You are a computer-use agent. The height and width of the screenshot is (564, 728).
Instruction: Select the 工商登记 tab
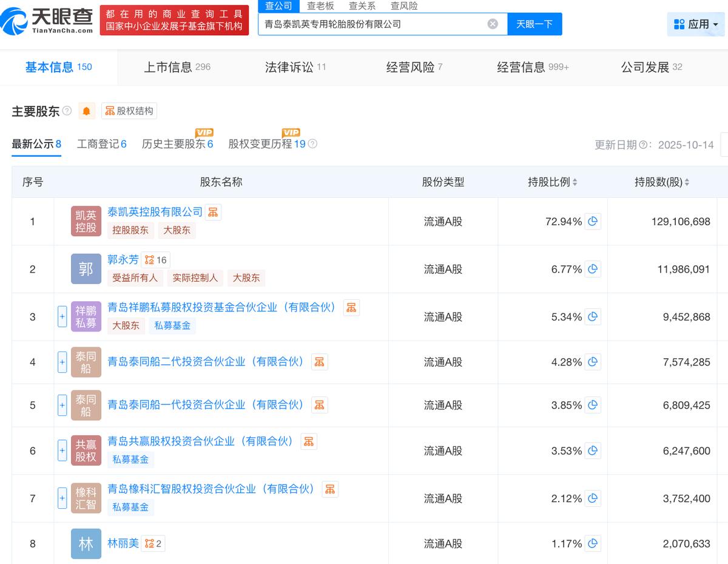coord(101,144)
